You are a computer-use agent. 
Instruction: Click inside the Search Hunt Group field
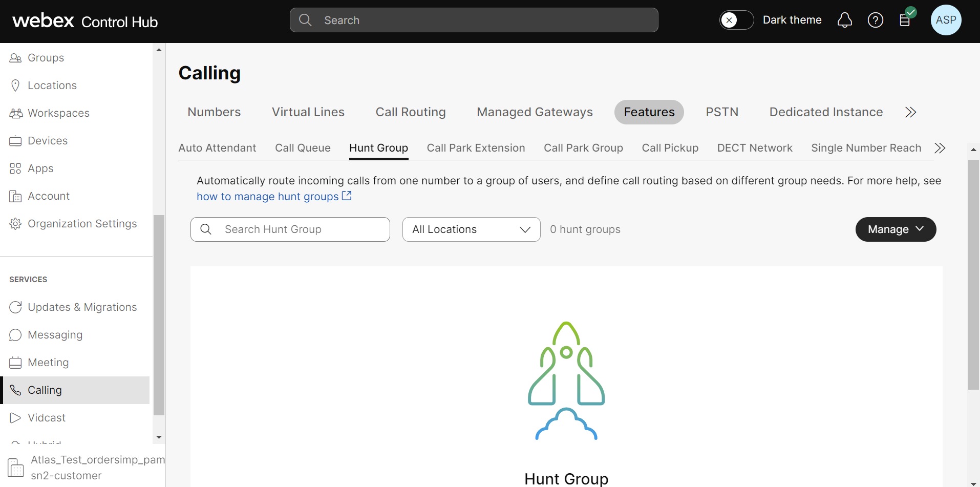point(290,229)
